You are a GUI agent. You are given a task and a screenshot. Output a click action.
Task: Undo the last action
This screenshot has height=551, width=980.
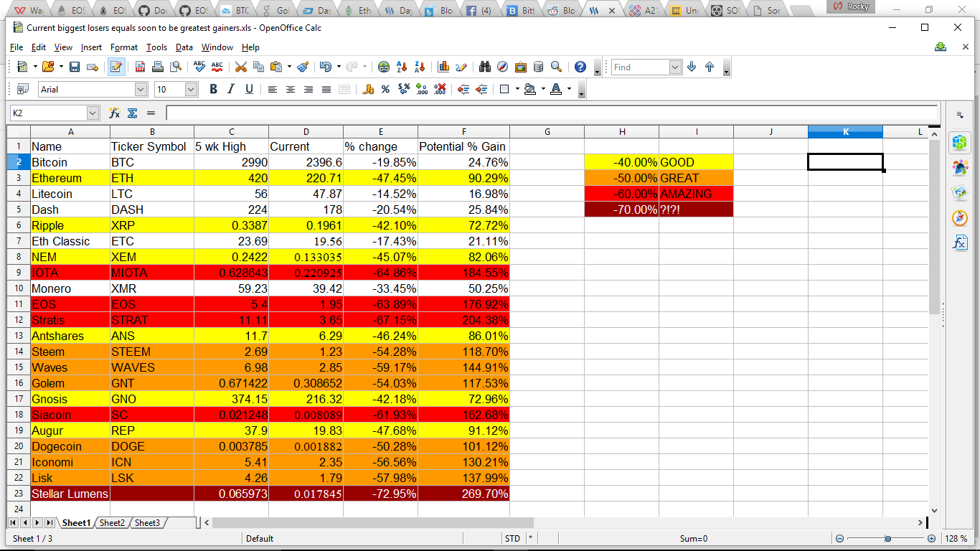pos(325,67)
